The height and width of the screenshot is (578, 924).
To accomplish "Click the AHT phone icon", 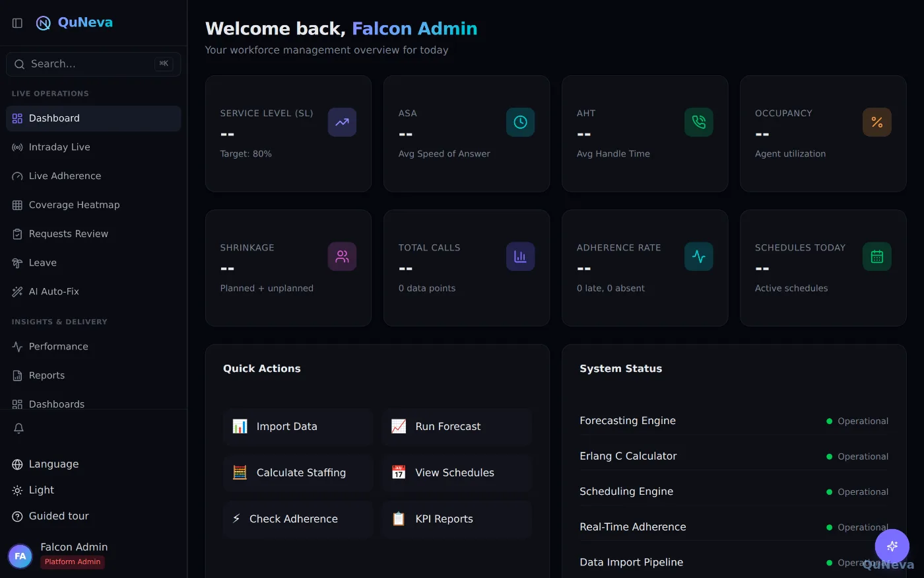I will click(698, 122).
